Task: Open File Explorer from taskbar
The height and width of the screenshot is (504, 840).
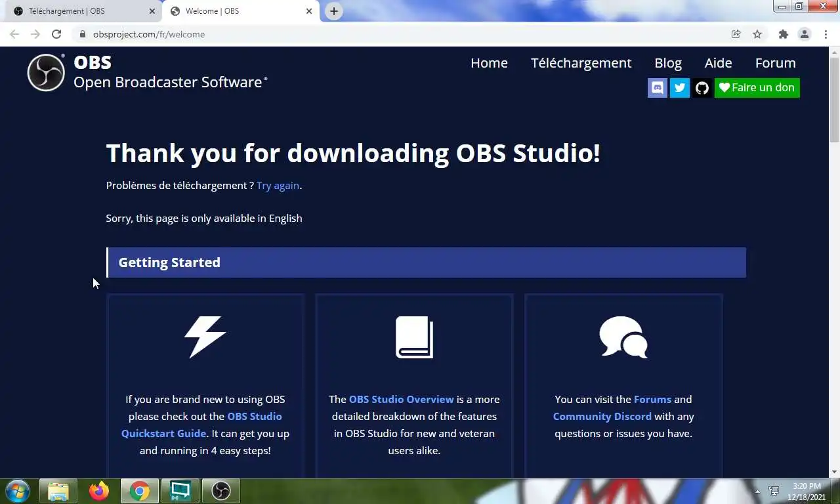Action: [x=58, y=491]
